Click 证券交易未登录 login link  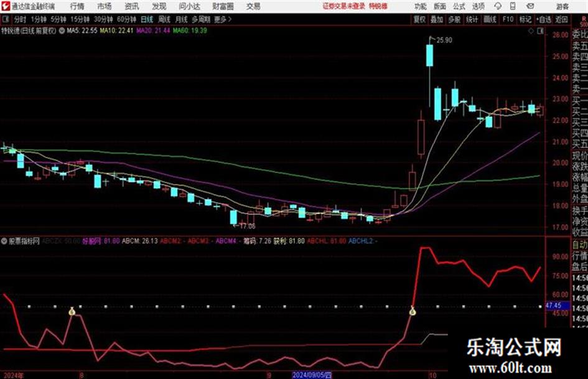(x=344, y=6)
